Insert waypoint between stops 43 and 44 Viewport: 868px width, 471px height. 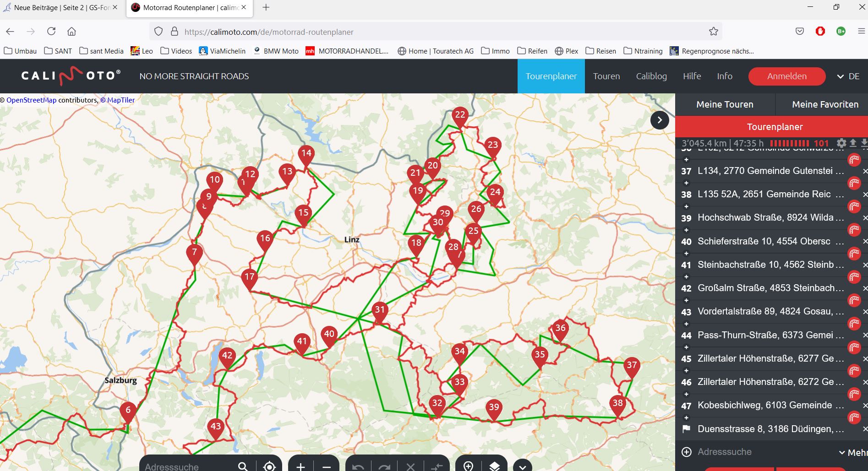[x=686, y=324]
